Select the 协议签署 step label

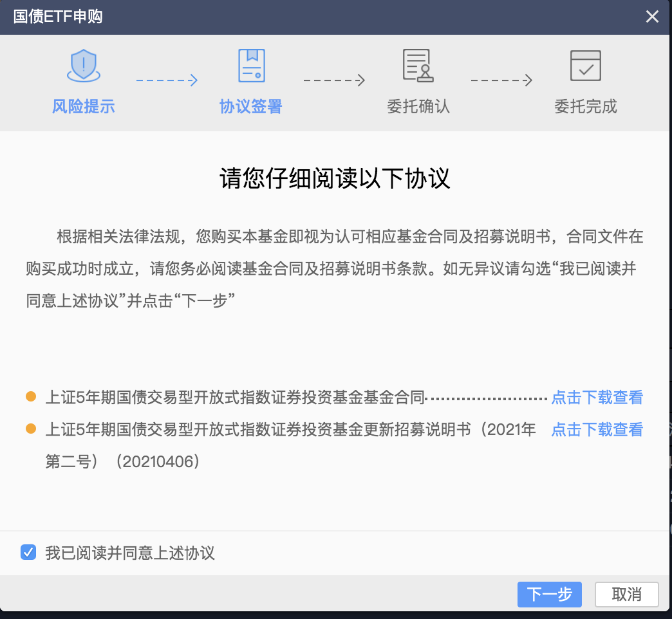(x=251, y=106)
